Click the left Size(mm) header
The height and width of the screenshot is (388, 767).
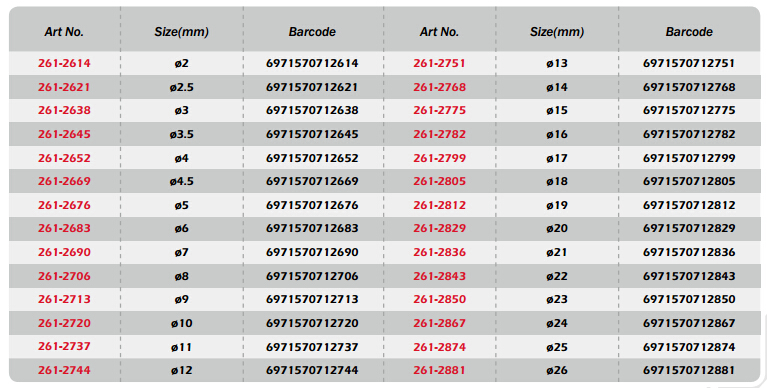[x=181, y=32]
